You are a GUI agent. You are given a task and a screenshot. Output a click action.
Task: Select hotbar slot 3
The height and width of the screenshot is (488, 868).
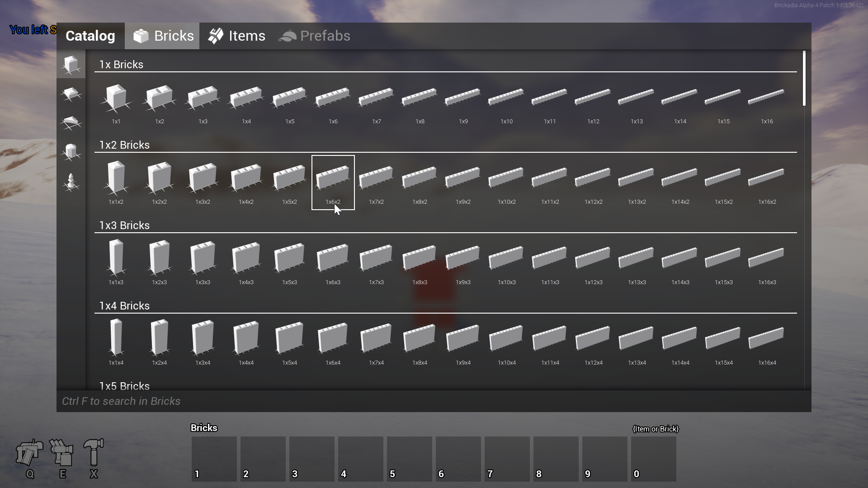[x=312, y=459]
